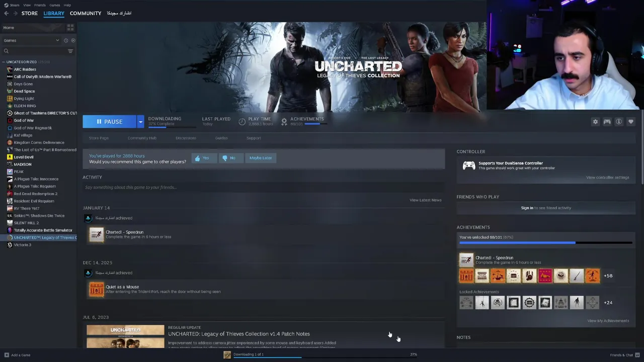Click the ARC Raiders game icon
644x362 pixels.
[10, 69]
